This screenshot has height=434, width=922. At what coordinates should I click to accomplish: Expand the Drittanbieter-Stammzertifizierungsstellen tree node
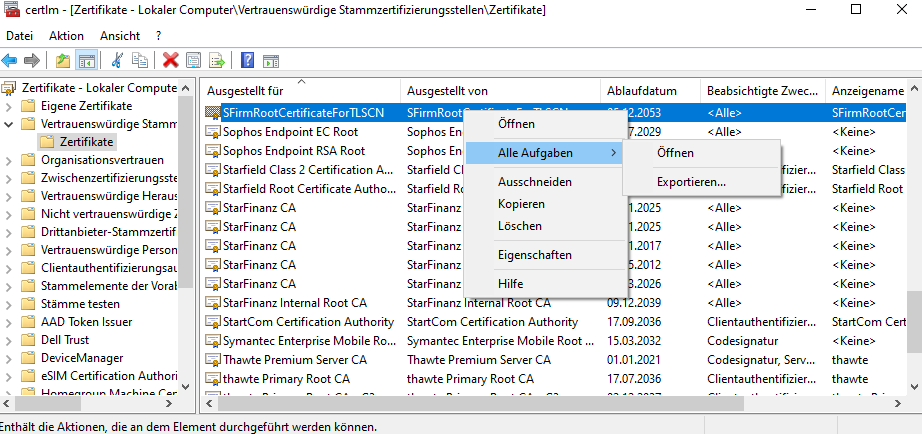point(8,232)
